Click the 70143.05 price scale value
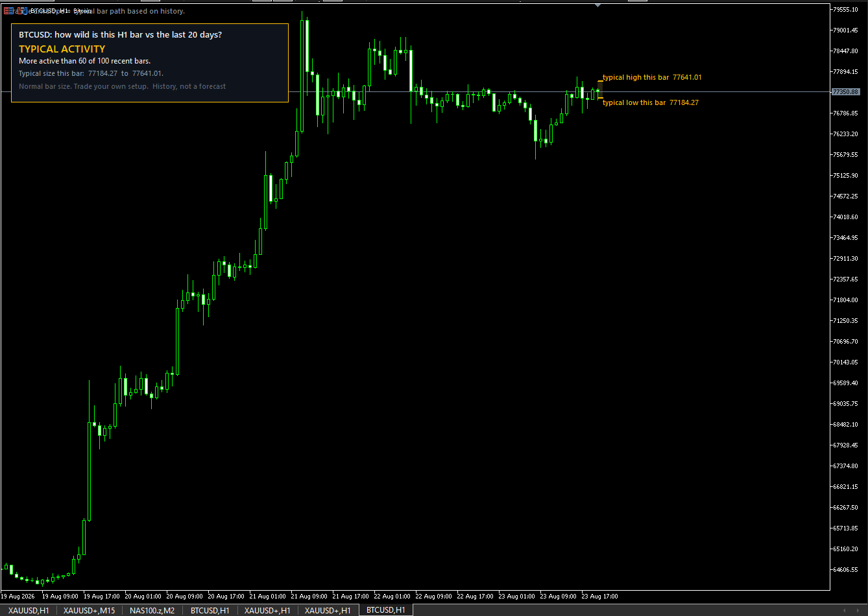This screenshot has height=616, width=868. pos(846,362)
